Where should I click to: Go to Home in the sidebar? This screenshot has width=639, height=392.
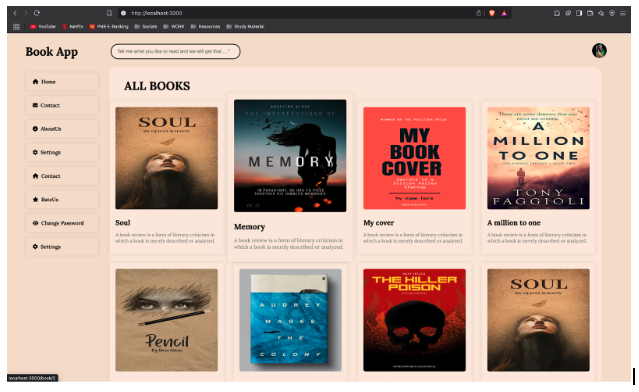[62, 81]
